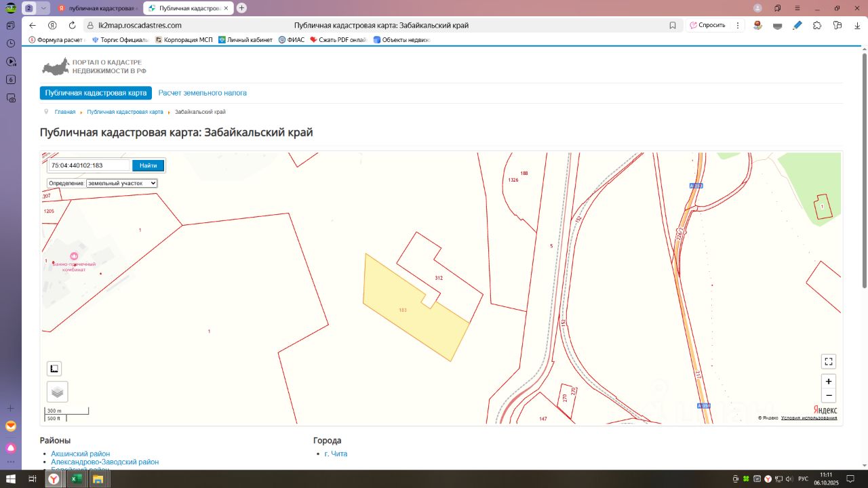This screenshot has width=868, height=488.
Task: Open the map layers selector
Action: pyautogui.click(x=57, y=392)
